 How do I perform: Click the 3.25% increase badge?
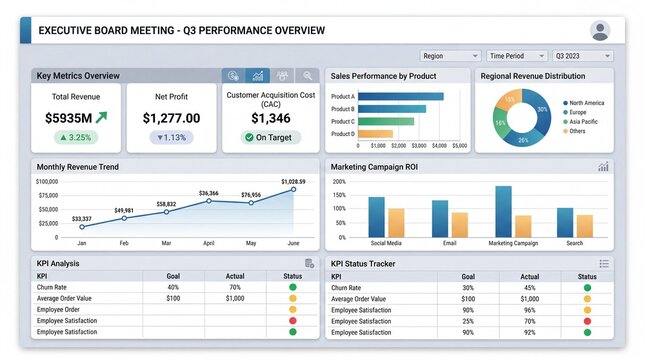click(76, 137)
